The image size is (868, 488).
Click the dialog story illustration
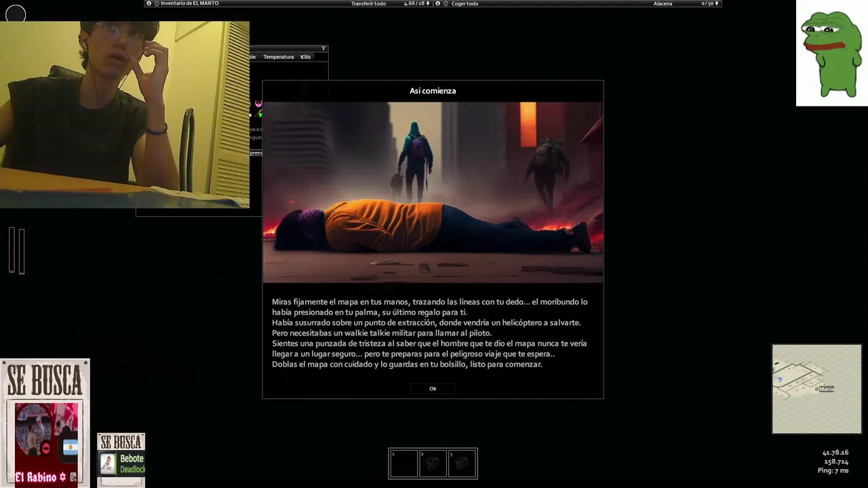coord(433,192)
